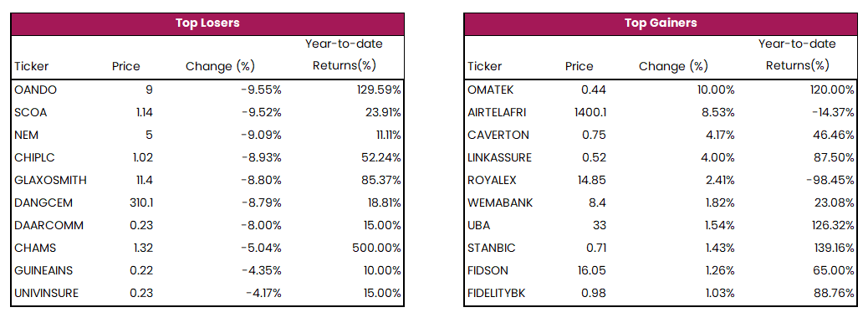Select the WEMABANK ticker cell
The image size is (868, 328).
[500, 202]
